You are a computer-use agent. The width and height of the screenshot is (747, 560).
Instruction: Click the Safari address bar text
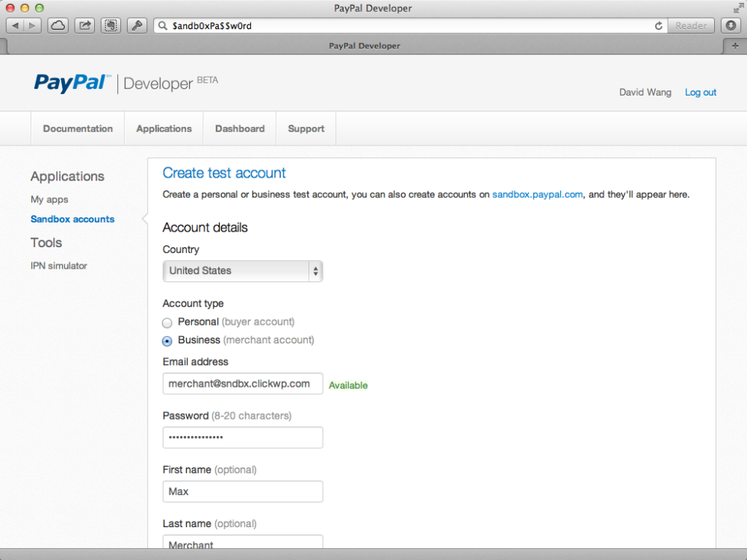(211, 25)
